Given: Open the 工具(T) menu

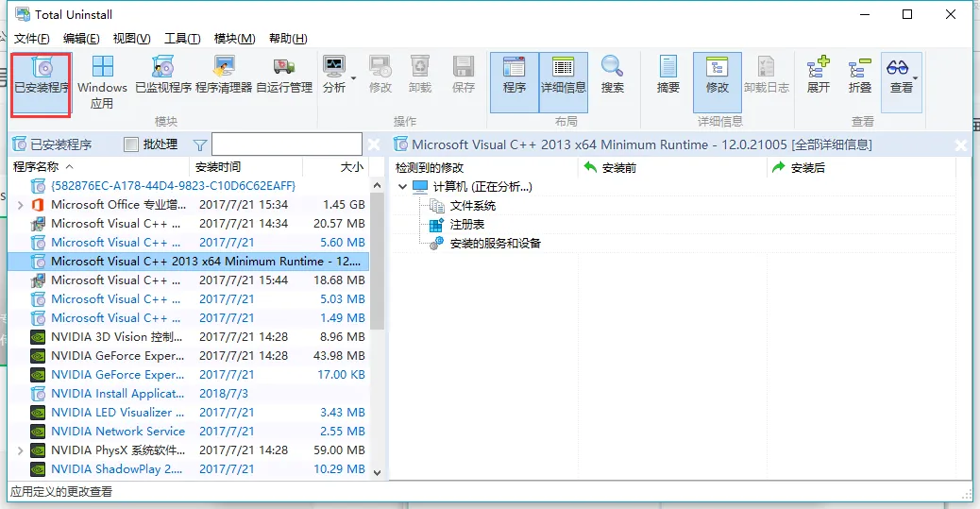Looking at the screenshot, I should click(x=182, y=38).
